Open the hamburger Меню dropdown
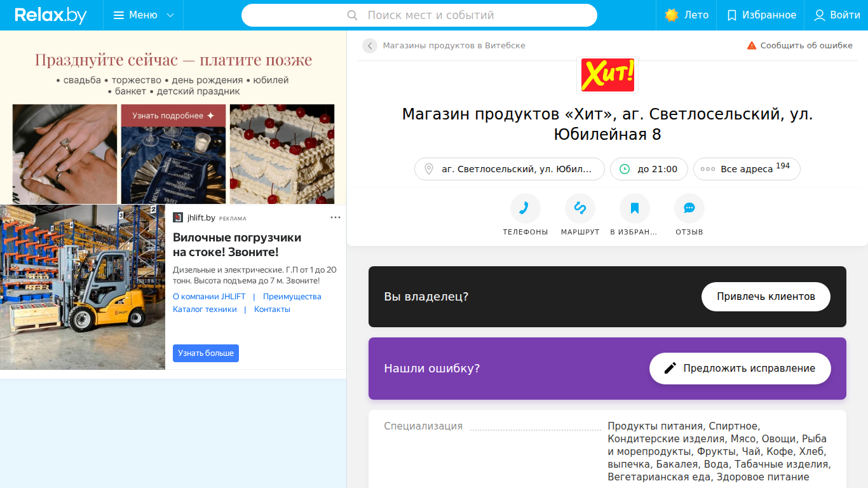868x488 pixels. coord(143,15)
